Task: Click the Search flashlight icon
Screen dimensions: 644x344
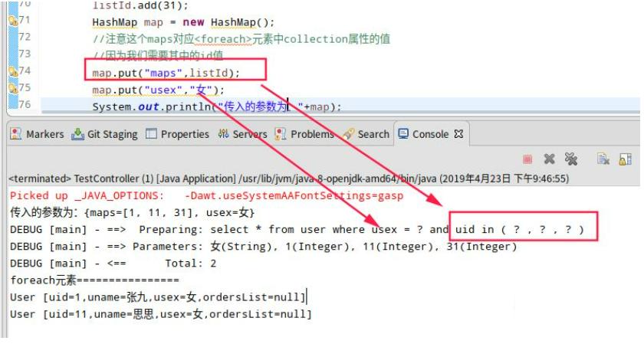Action: point(348,134)
